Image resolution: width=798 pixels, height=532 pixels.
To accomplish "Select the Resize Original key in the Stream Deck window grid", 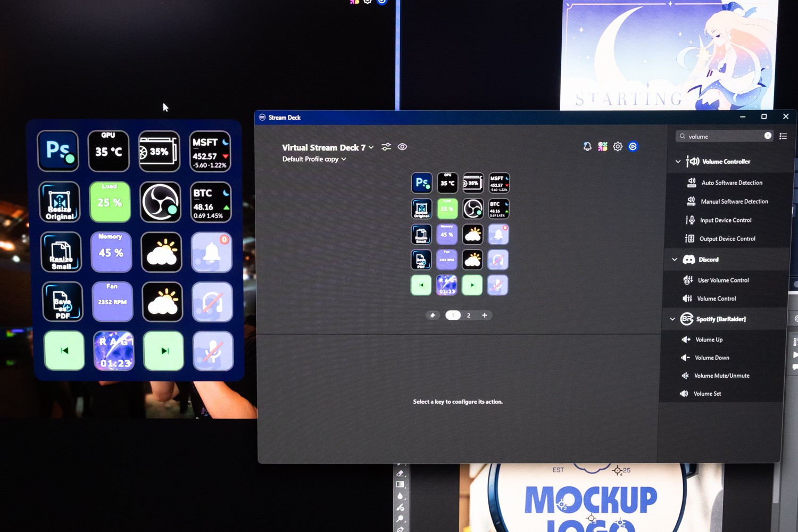I will click(x=421, y=209).
